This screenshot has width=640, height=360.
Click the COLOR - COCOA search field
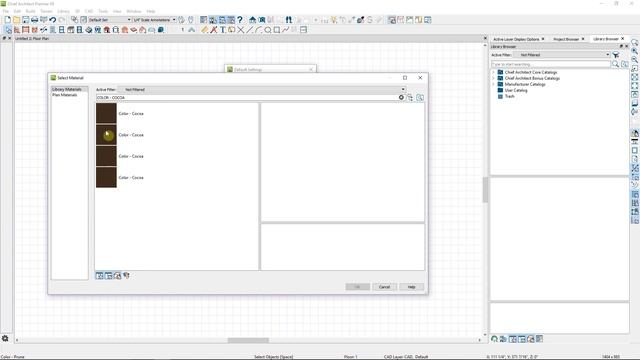(x=247, y=98)
